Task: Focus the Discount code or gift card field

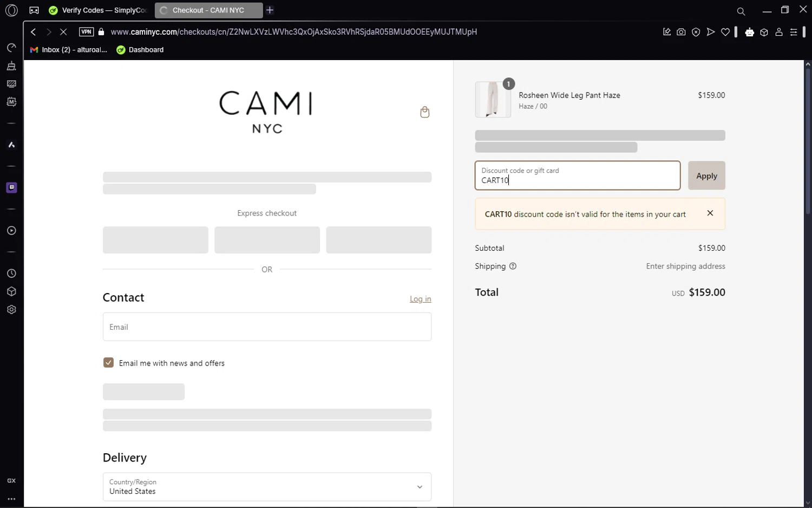Action: 578,175
